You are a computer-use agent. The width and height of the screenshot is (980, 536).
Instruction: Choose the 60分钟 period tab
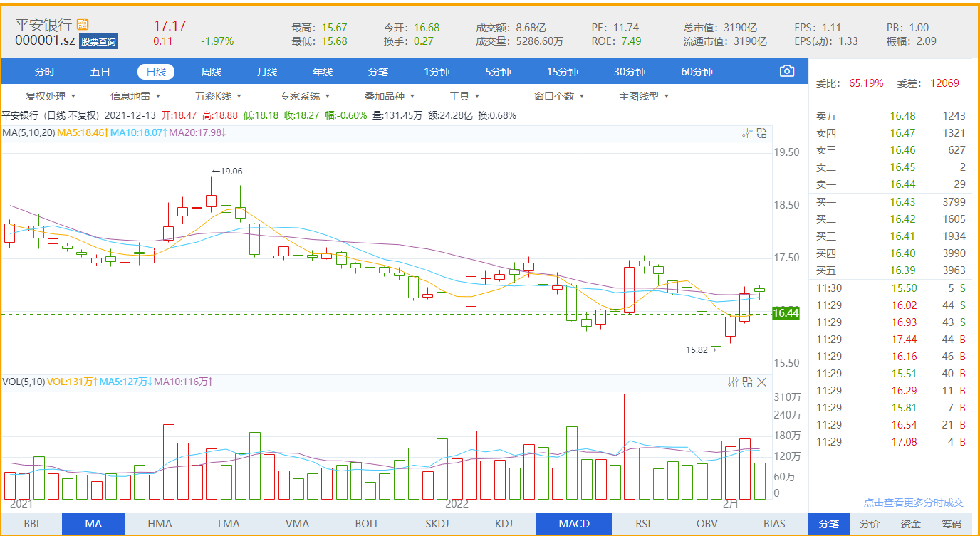pos(697,72)
